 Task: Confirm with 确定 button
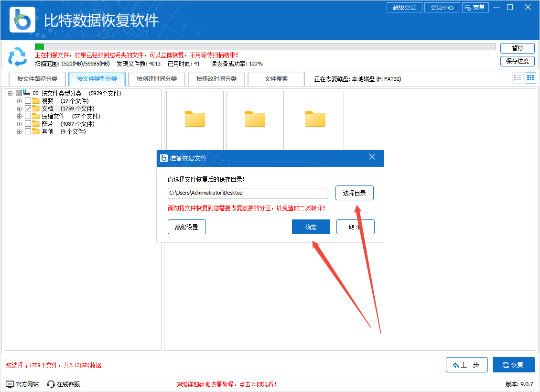point(311,227)
